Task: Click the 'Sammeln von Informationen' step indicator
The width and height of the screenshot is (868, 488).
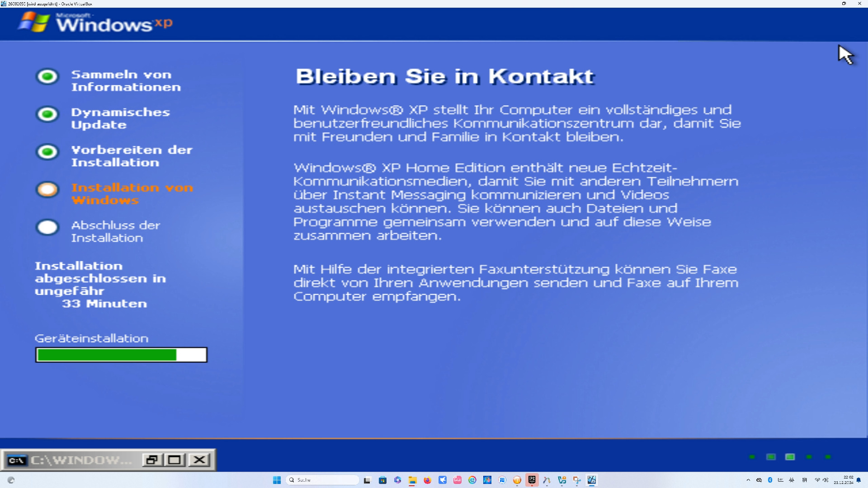Action: (x=47, y=76)
